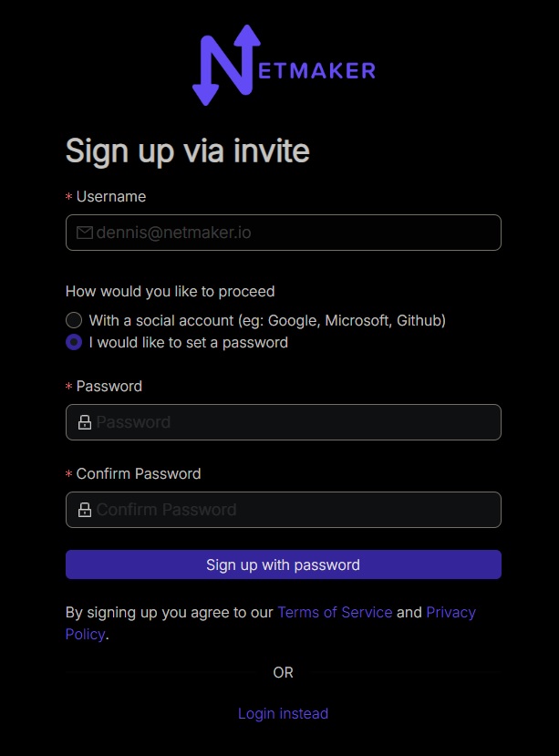Click the lock icon in Password field
Screen dimensions: 559x756
point(85,422)
